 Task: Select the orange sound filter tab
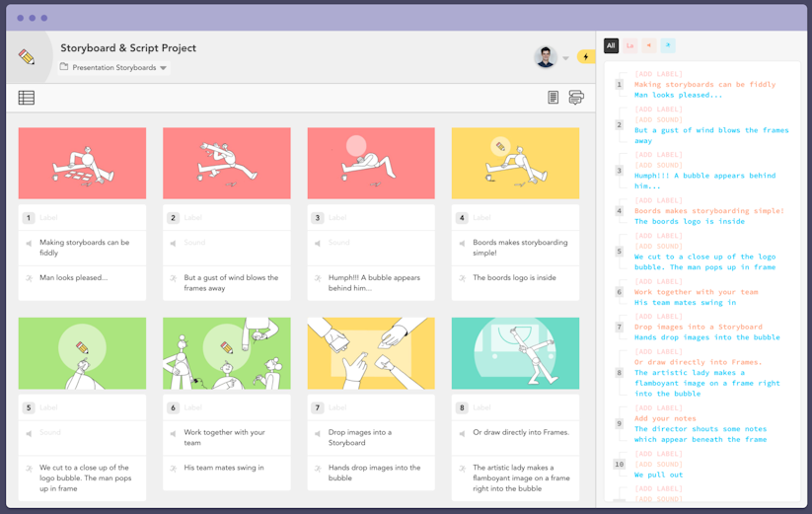pyautogui.click(x=649, y=45)
